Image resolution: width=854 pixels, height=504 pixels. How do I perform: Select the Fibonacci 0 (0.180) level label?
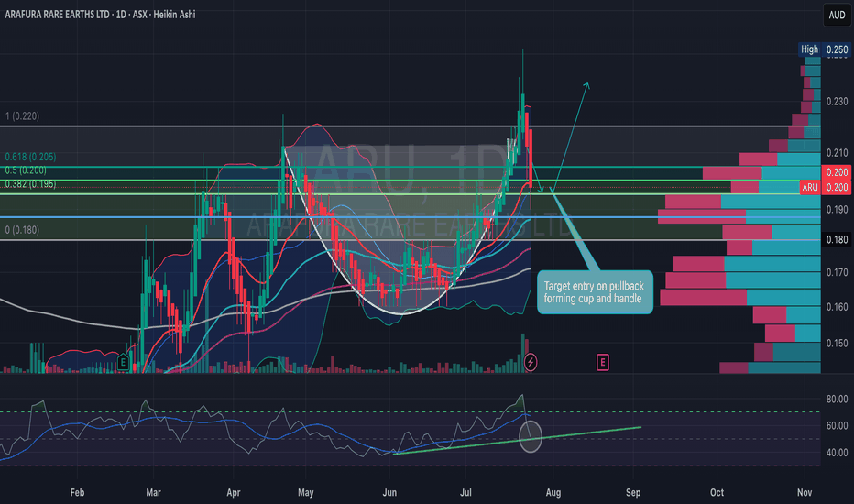pyautogui.click(x=22, y=230)
